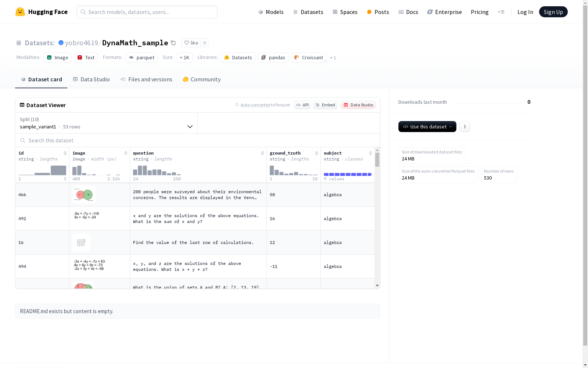Click the Sign Up button

pos(553,12)
